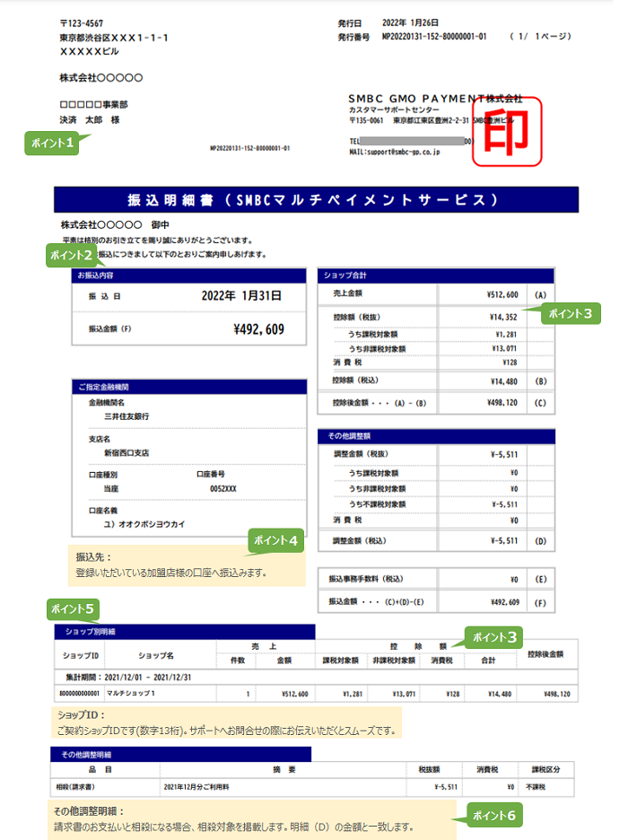The width and height of the screenshot is (628, 840).
Task: Click ¥13,071 in ショップ合計 panel
Action: pyautogui.click(x=504, y=349)
